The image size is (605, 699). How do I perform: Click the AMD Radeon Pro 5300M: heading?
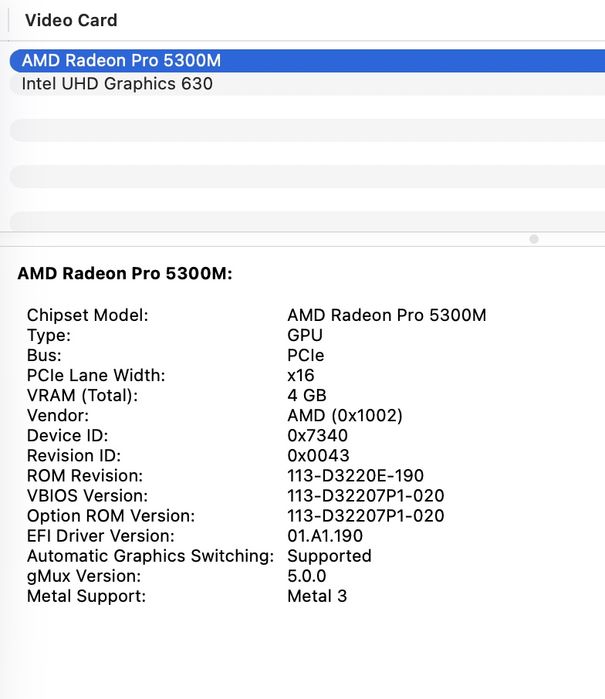coord(125,273)
